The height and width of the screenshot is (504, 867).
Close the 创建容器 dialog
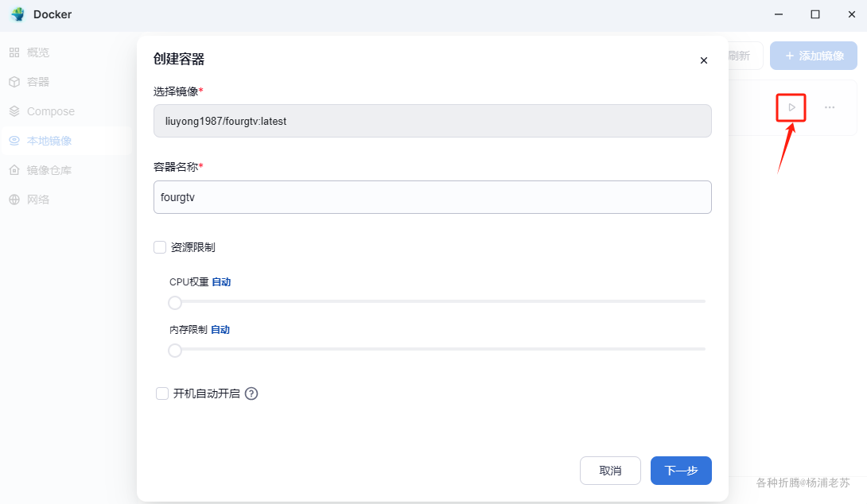(x=703, y=60)
